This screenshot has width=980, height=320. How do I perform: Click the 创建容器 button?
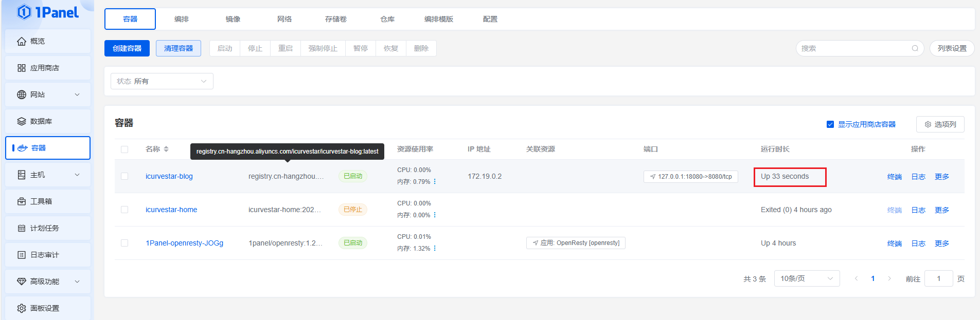[x=127, y=48]
